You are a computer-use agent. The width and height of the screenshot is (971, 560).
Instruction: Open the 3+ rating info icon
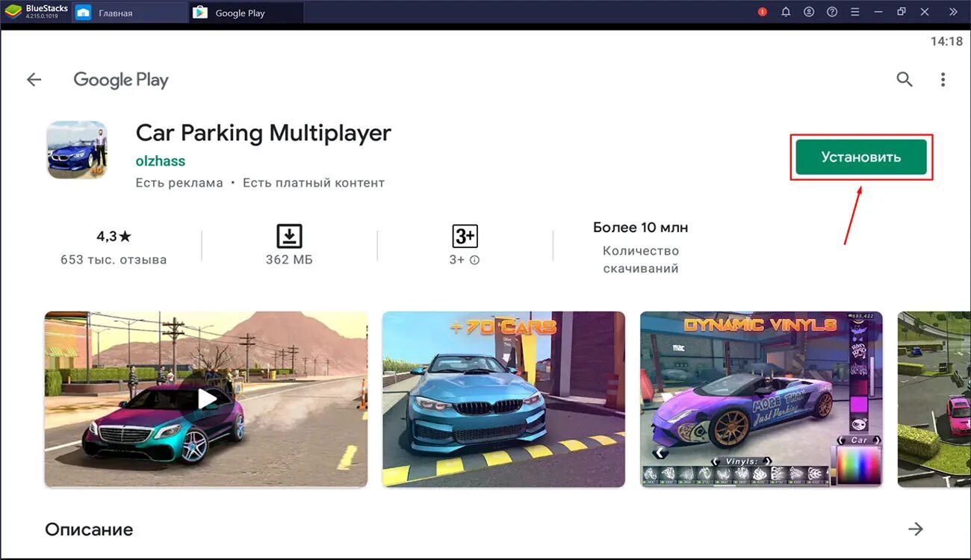474,261
